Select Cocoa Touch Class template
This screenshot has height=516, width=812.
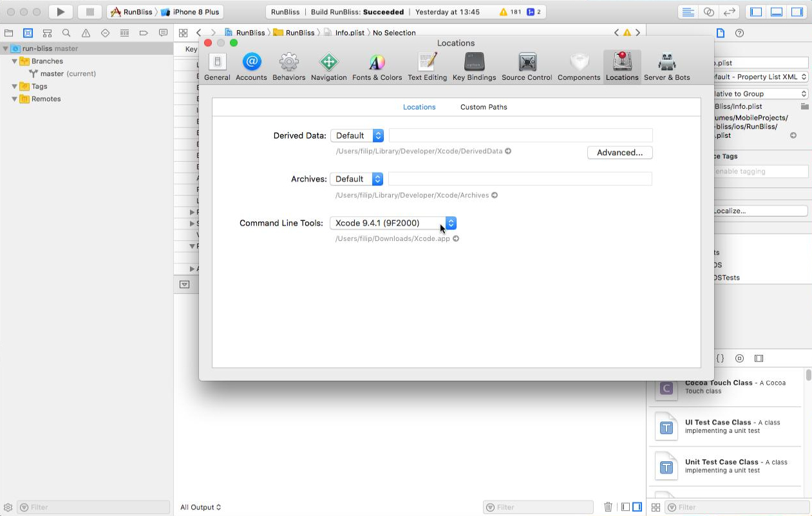click(x=725, y=387)
